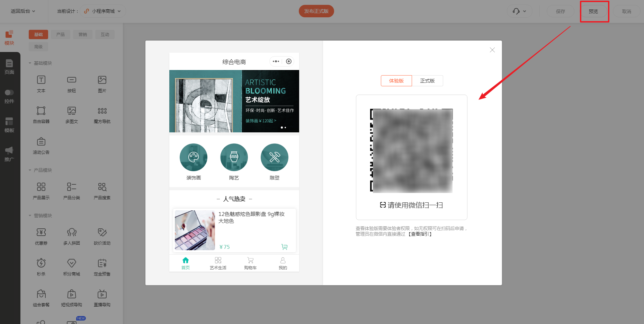The height and width of the screenshot is (324, 644).
Task: Add a 短视频导购 module
Action: 72,298
